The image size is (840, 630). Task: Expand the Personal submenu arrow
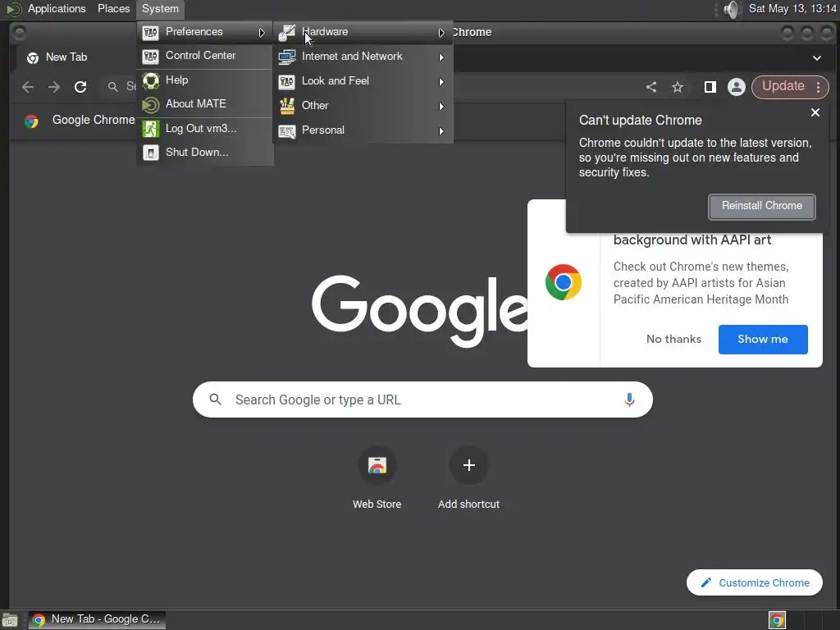pos(441,131)
